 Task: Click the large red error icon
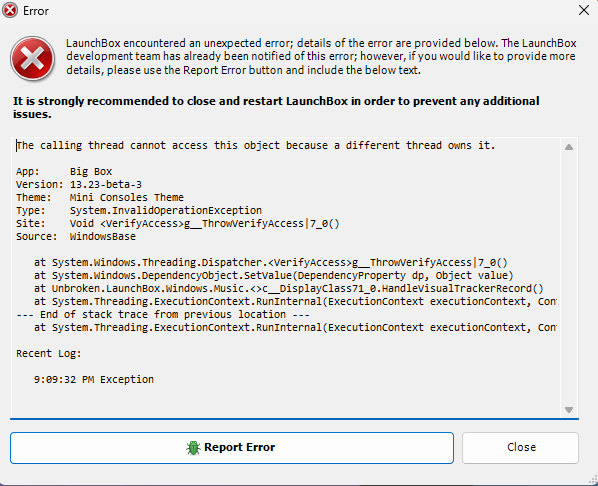[32, 59]
